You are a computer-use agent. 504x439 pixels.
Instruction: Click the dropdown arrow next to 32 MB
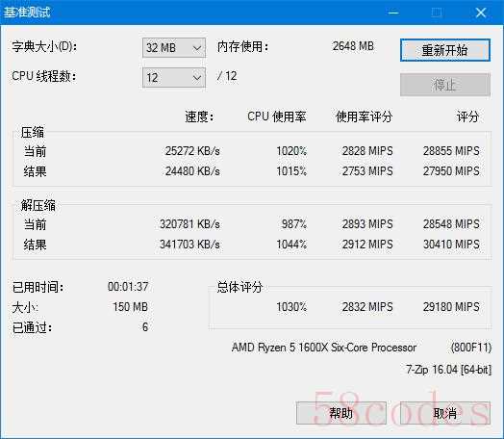pyautogui.click(x=197, y=48)
